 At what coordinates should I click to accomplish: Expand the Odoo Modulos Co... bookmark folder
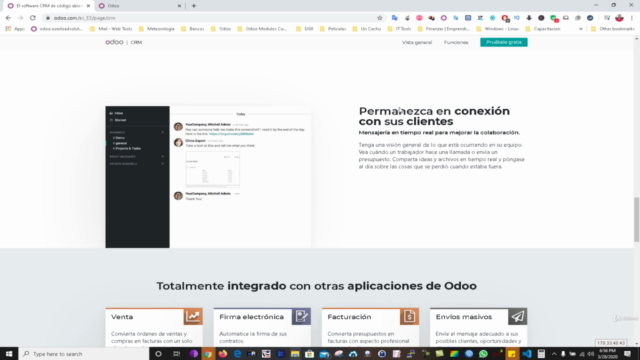pyautogui.click(x=262, y=29)
